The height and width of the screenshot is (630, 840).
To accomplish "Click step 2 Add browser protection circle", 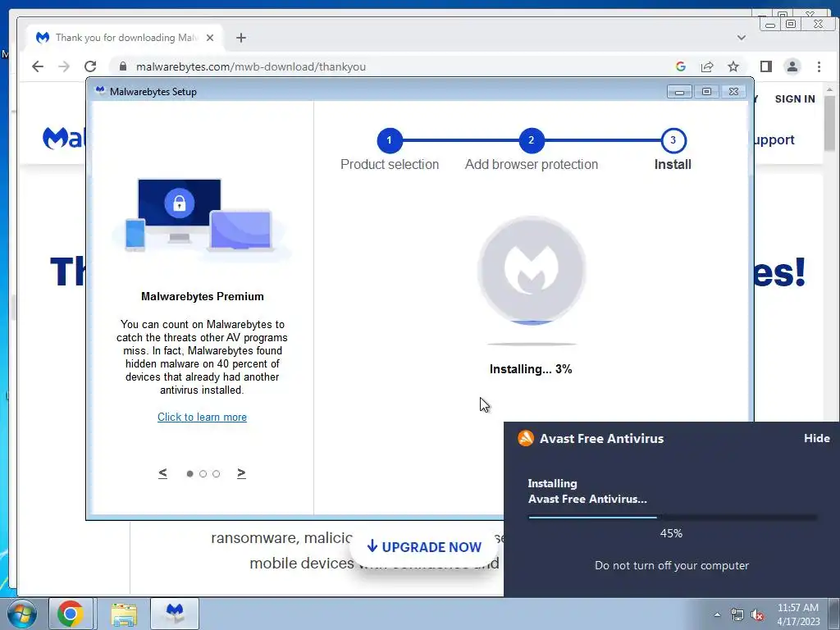I will pos(532,140).
